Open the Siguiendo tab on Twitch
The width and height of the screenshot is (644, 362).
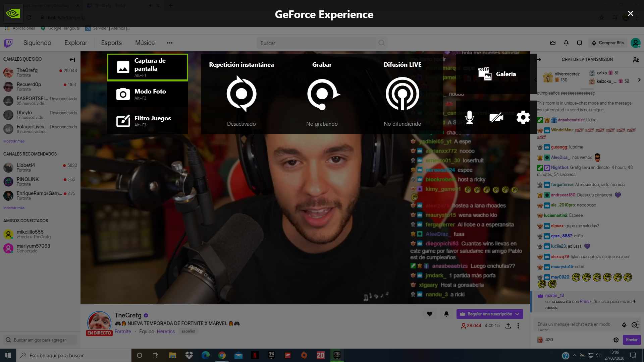pos(37,43)
